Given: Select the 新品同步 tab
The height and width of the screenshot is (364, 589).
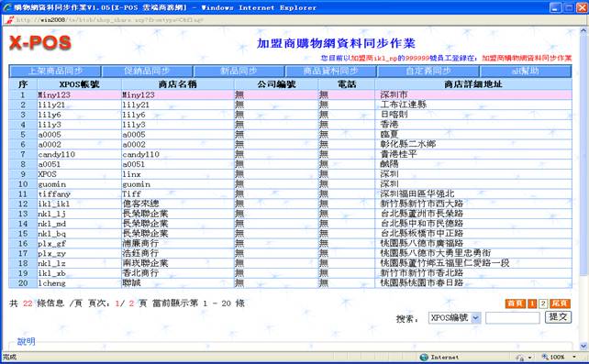Looking at the screenshot, I should (x=239, y=71).
